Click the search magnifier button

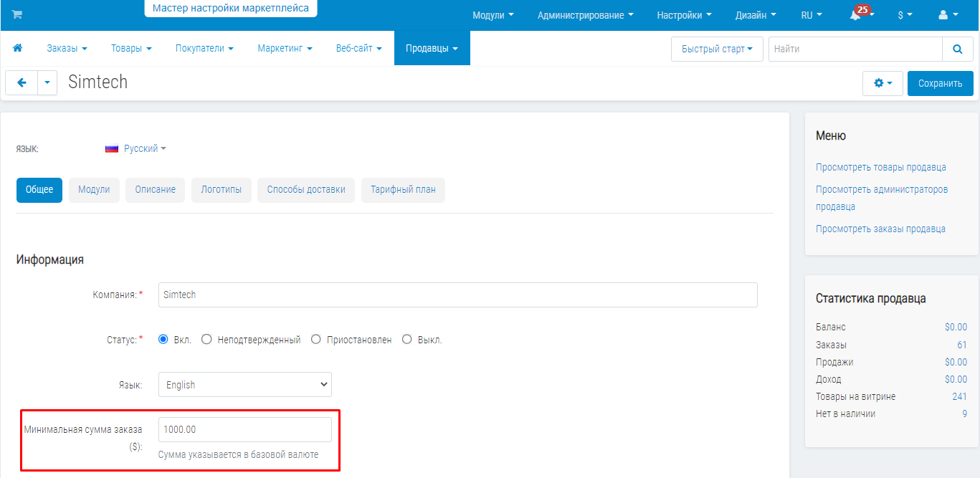click(958, 49)
